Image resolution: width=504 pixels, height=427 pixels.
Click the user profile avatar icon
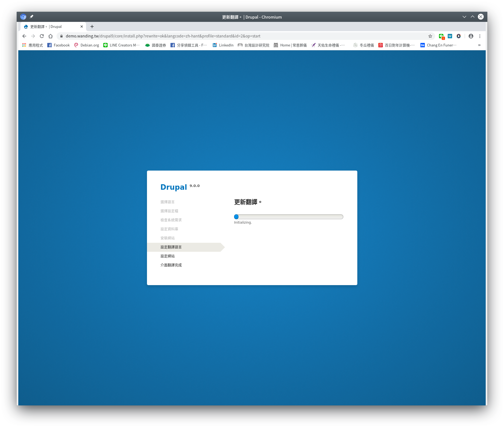pyautogui.click(x=471, y=36)
